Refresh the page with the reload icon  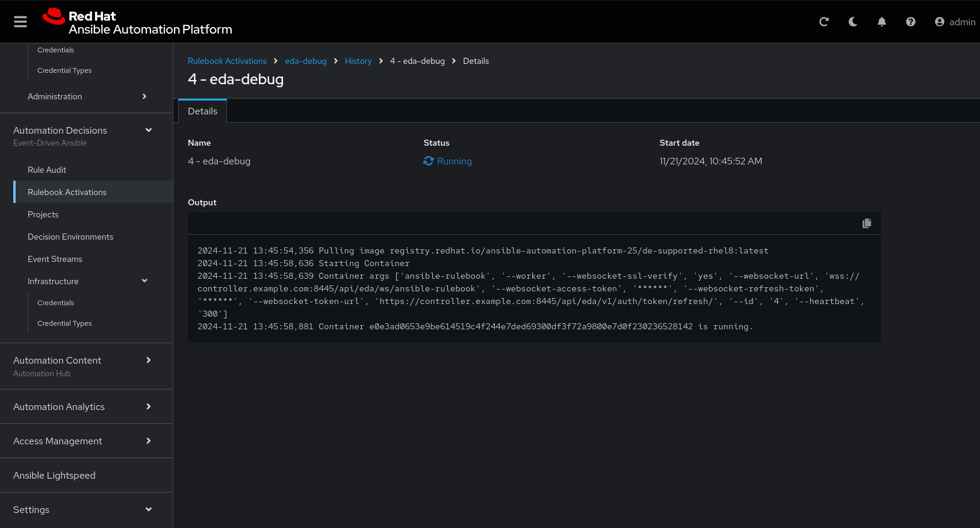(824, 22)
